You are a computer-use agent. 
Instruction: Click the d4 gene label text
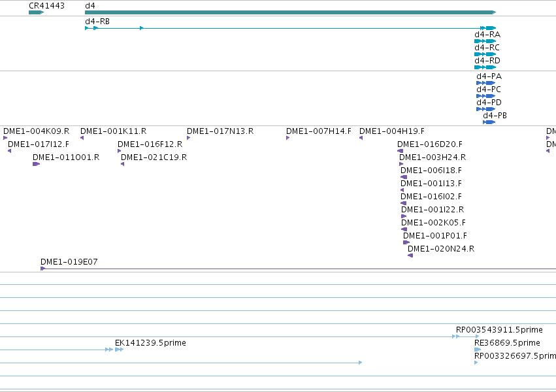pyautogui.click(x=90, y=6)
